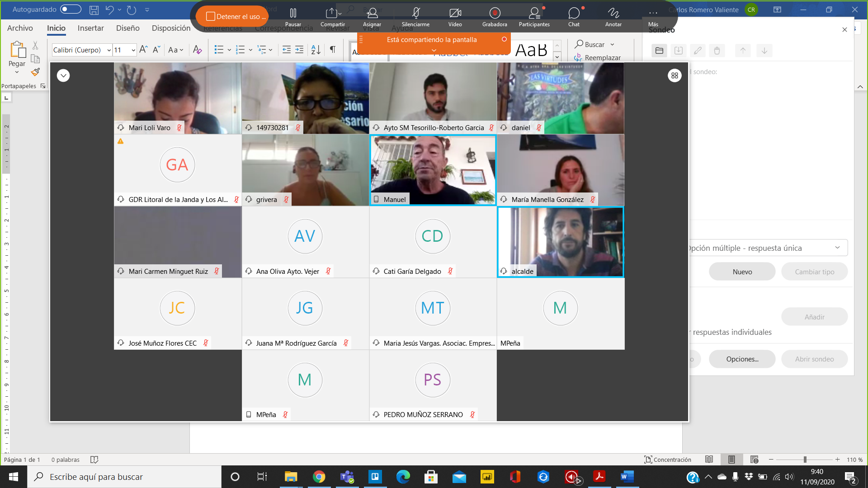Open the Más options menu
This screenshot has width=868, height=488.
pos(653,17)
